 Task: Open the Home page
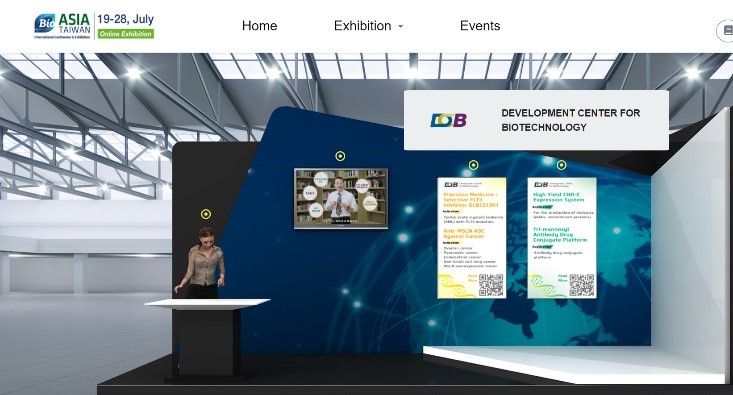259,26
